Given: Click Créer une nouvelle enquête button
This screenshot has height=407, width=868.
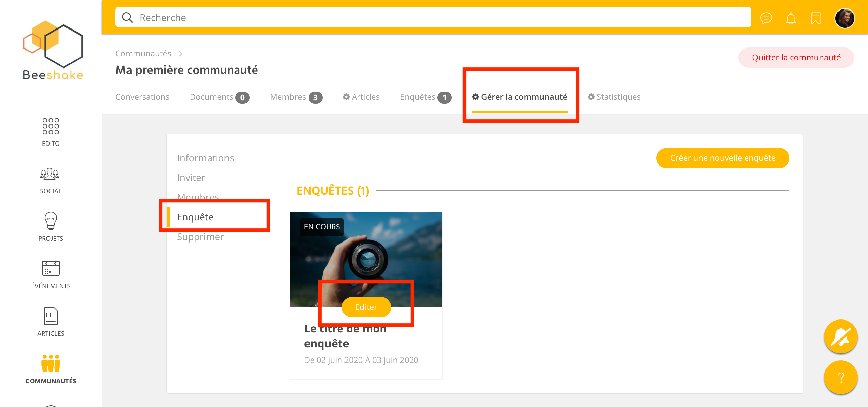Looking at the screenshot, I should tap(723, 158).
